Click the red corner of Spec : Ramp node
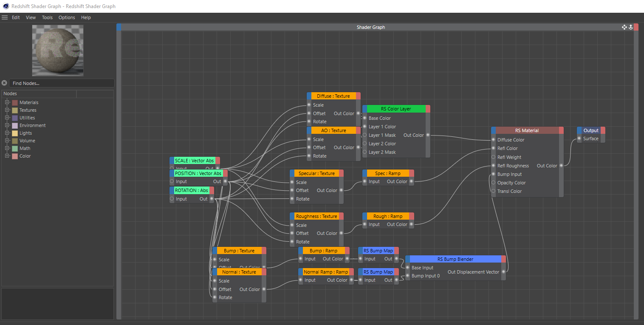The image size is (644, 325). (411, 173)
